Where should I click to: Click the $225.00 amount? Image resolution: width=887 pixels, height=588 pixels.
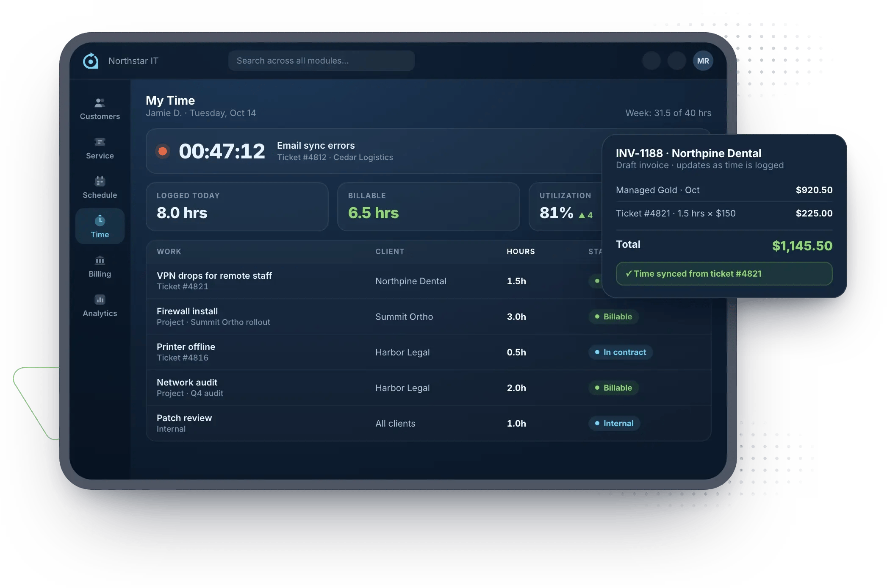coord(814,214)
